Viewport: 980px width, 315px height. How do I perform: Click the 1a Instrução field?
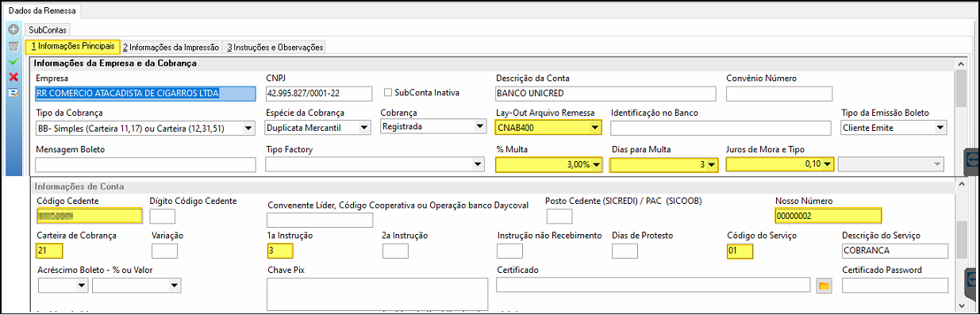(280, 251)
